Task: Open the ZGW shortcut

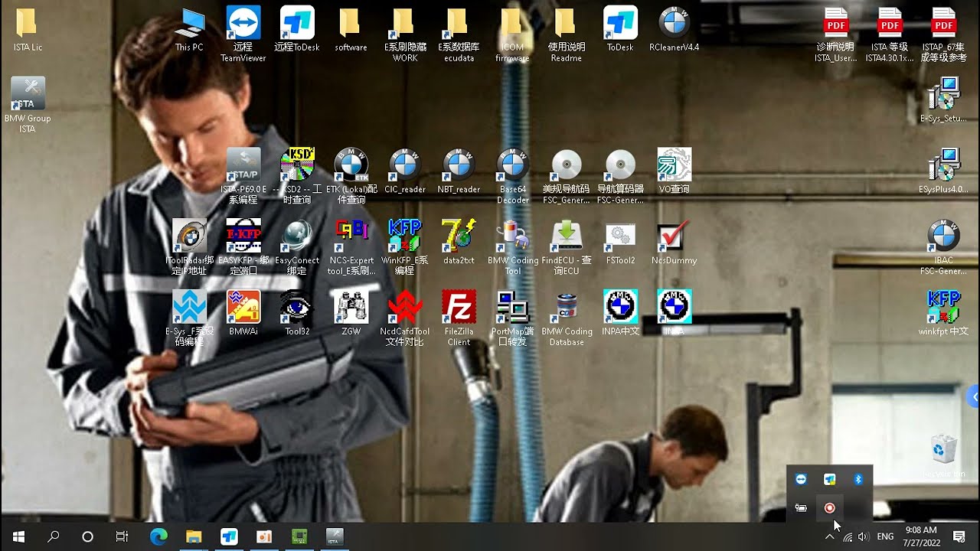Action: (351, 313)
